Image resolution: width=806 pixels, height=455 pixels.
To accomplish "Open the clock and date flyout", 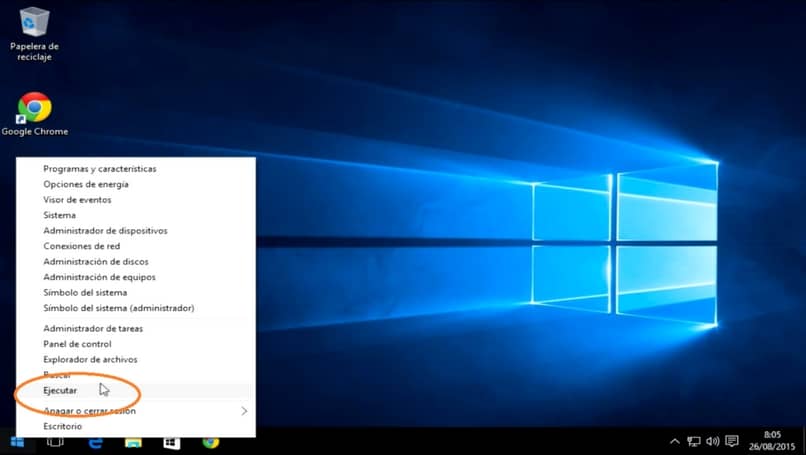I will pos(772,441).
